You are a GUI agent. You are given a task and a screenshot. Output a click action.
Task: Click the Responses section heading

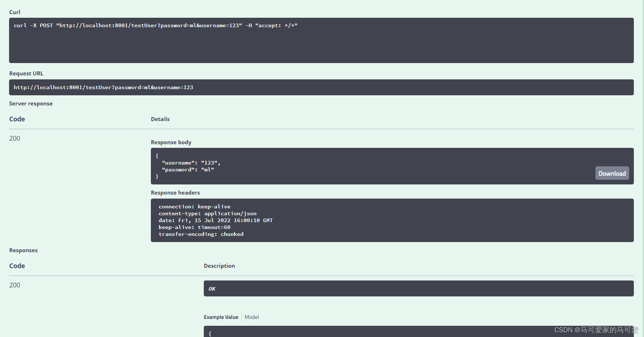24,250
